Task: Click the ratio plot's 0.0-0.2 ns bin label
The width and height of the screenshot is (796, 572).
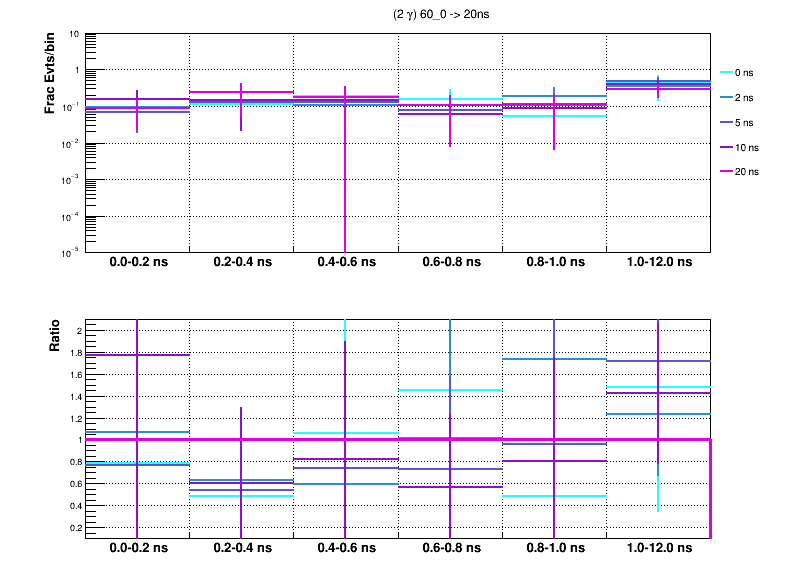Action: click(x=138, y=549)
